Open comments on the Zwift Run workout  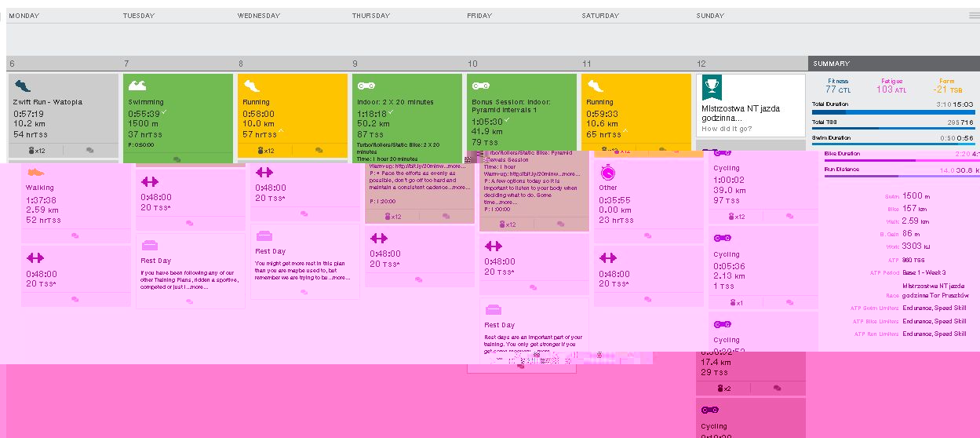[90, 151]
